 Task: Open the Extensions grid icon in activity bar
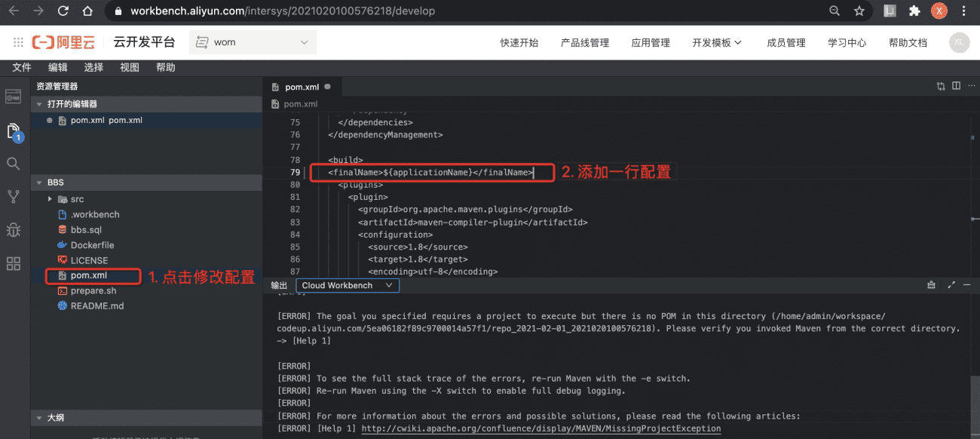(13, 263)
